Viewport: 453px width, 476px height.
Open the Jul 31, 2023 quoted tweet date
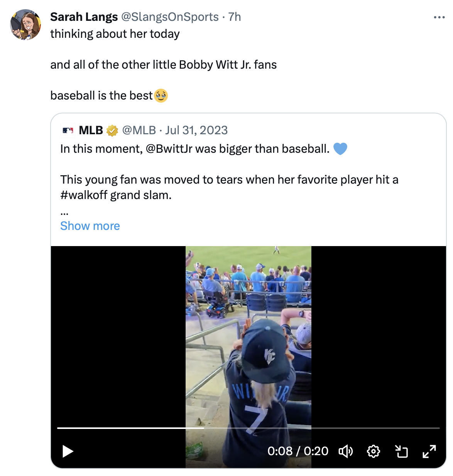(x=196, y=130)
